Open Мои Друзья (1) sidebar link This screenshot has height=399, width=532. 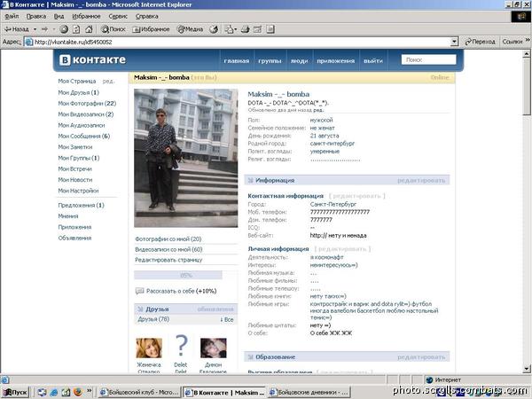click(78, 92)
